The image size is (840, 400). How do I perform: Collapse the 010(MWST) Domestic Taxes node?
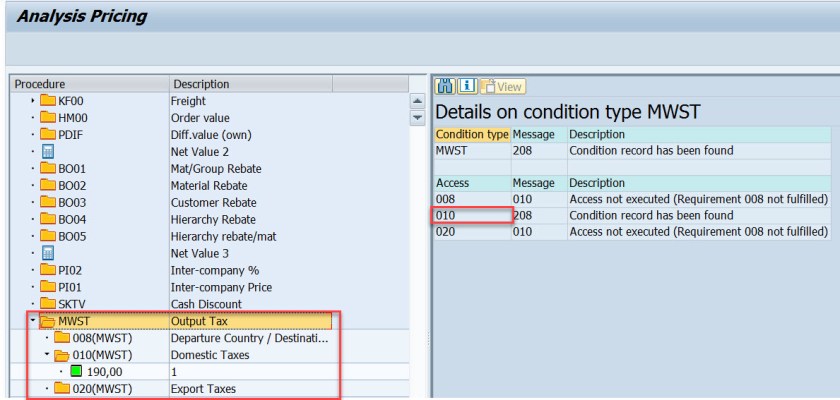point(47,355)
